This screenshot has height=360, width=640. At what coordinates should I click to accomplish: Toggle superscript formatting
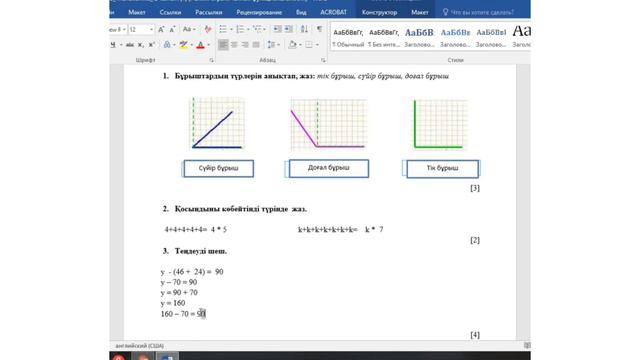151,44
